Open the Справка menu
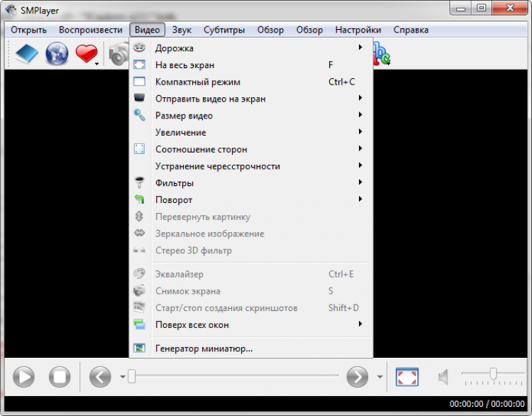Screen dimensions: 532x416 pyautogui.click(x=411, y=30)
